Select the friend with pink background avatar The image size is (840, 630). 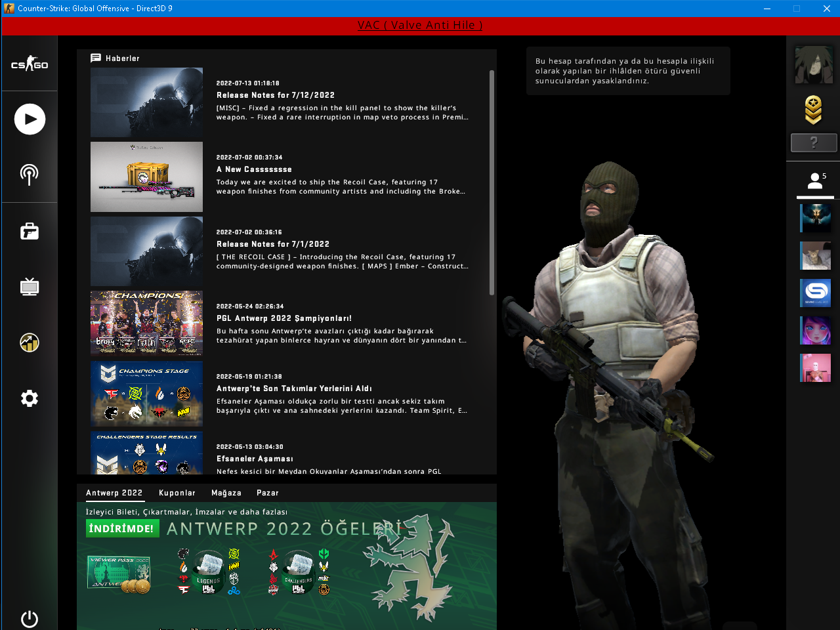coord(816,368)
